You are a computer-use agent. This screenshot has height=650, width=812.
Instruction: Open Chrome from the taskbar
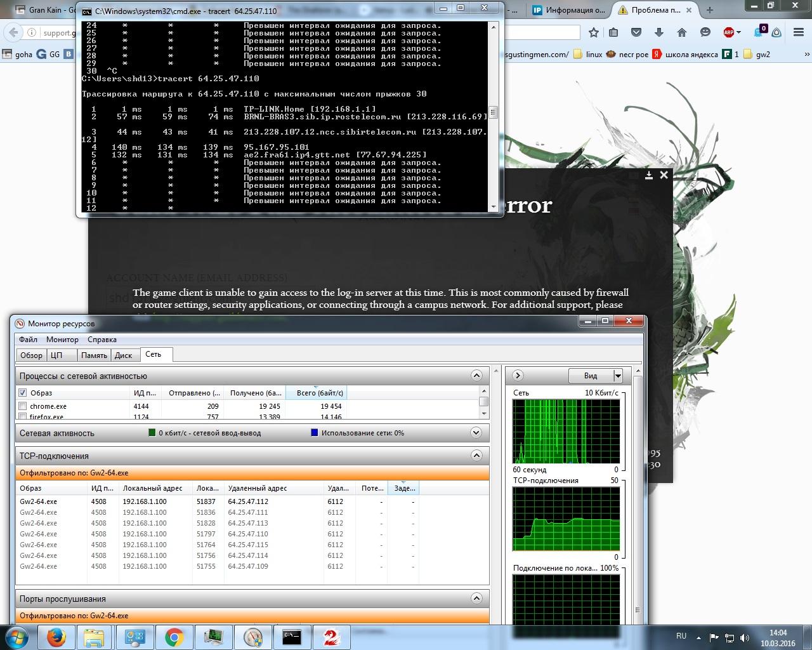(174, 637)
